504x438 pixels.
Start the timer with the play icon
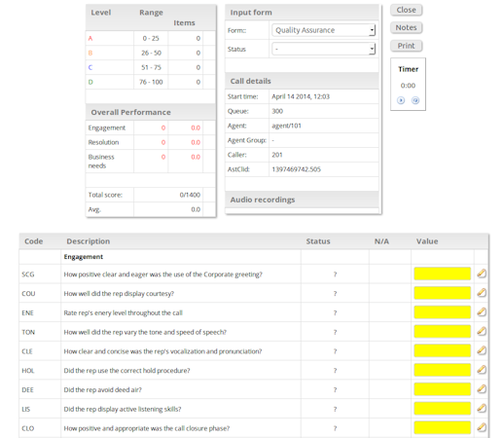pos(401,100)
